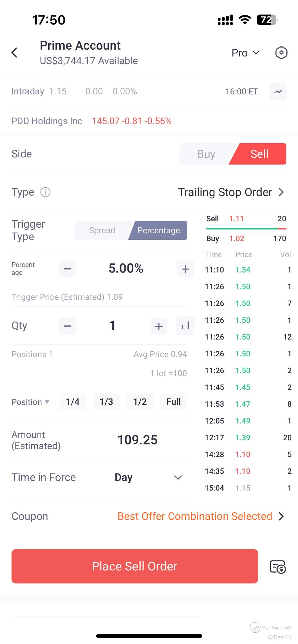The image size is (298, 644).
Task: Increase percentage with plus button
Action: (x=185, y=269)
